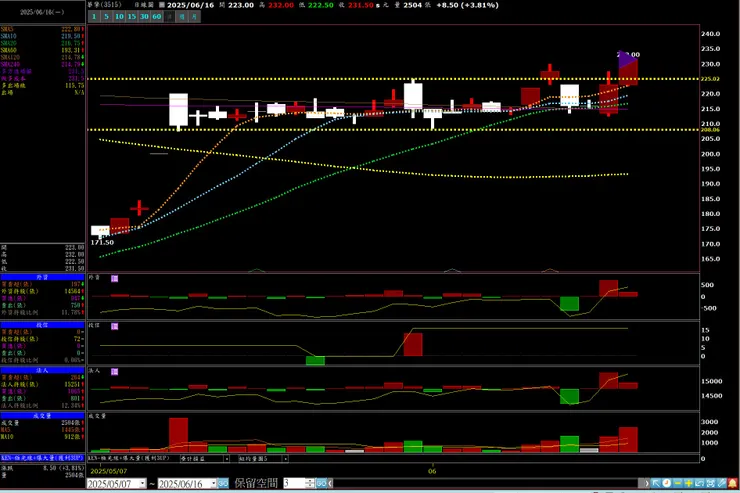Click the SMA20 indicator row
The image size is (740, 493).
point(42,43)
